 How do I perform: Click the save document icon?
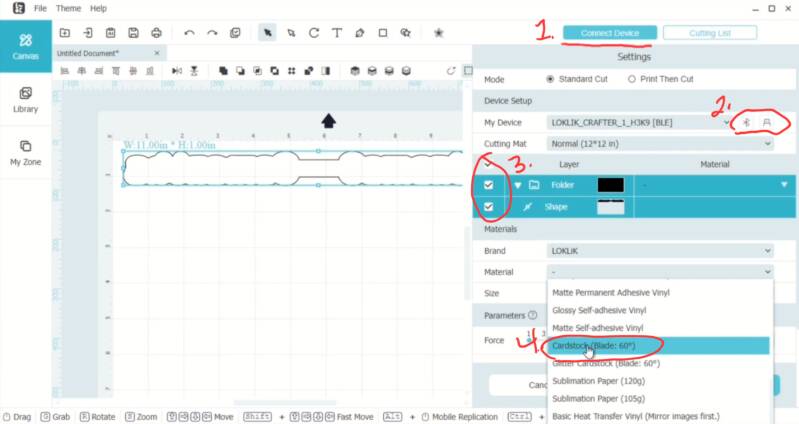click(x=134, y=33)
